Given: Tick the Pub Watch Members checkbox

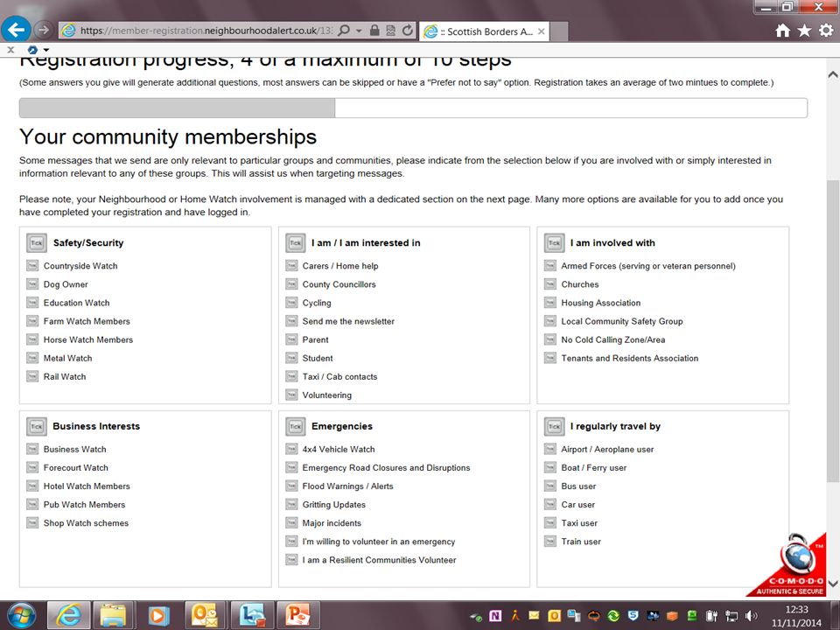Looking at the screenshot, I should point(32,505).
